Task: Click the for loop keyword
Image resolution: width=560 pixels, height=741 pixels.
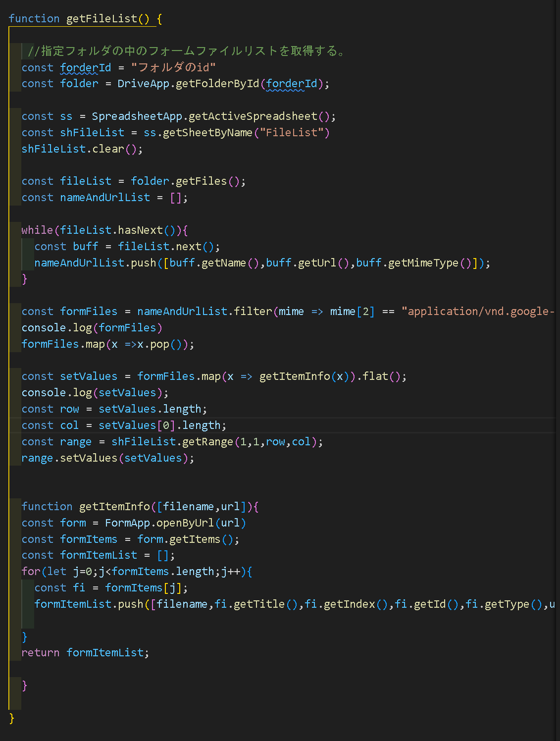Action: point(31,572)
